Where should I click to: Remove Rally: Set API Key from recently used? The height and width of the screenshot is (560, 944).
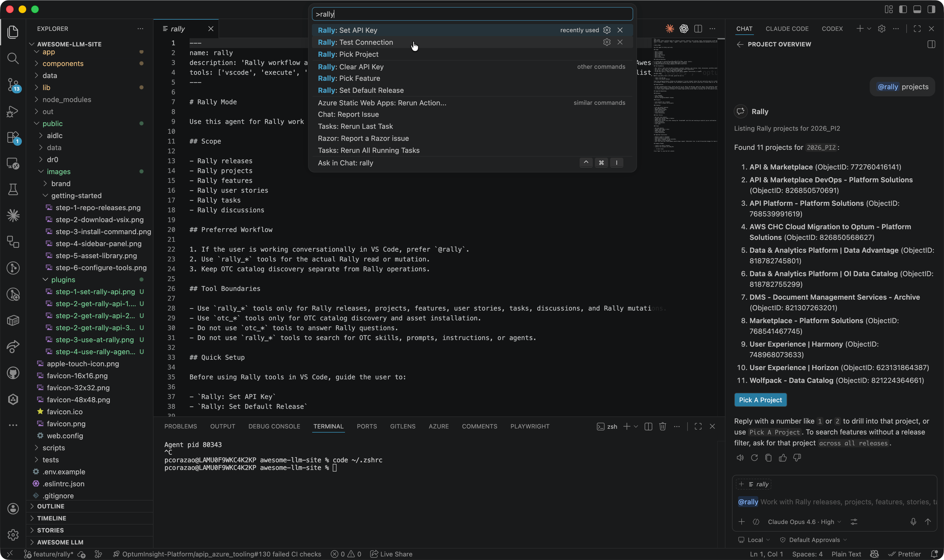point(620,30)
